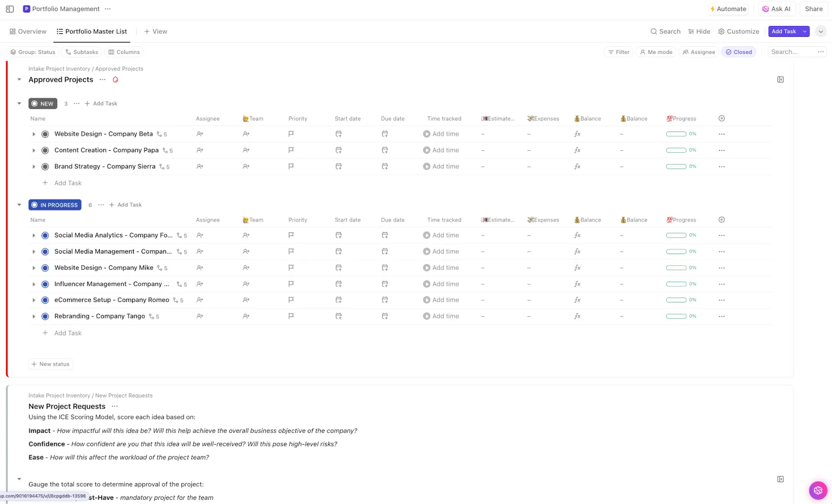Click Add Task next to IN PROGRESS status
This screenshot has height=504, width=832.
click(x=125, y=205)
